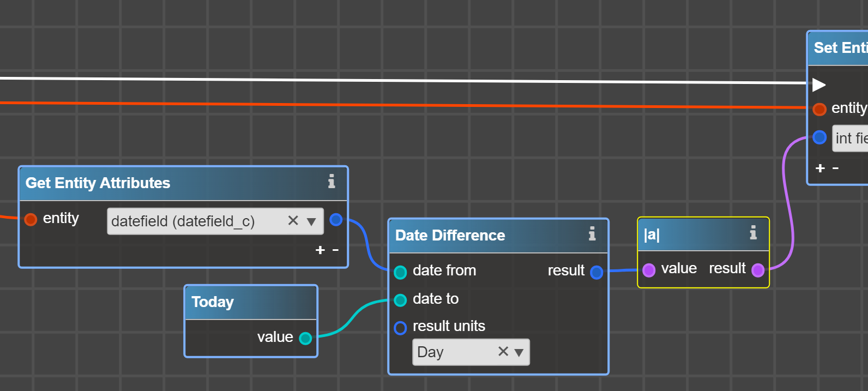The width and height of the screenshot is (868, 391).
Task: Select the Today node header
Action: tap(251, 302)
